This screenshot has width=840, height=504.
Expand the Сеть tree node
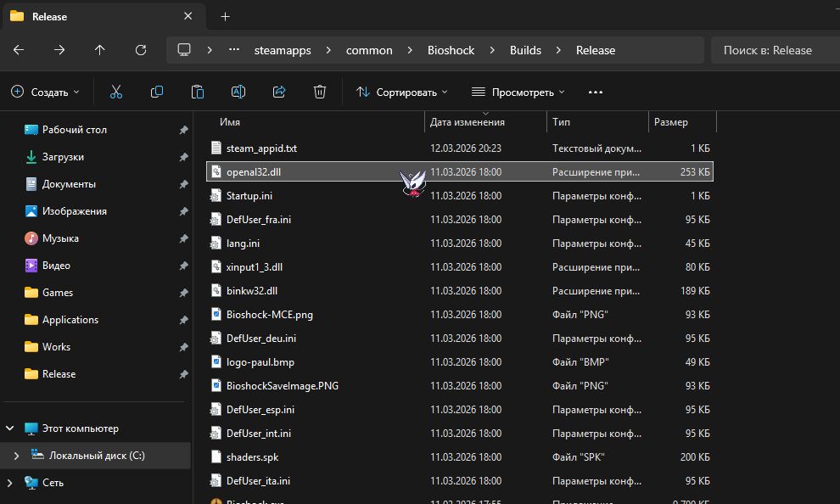tap(9, 483)
